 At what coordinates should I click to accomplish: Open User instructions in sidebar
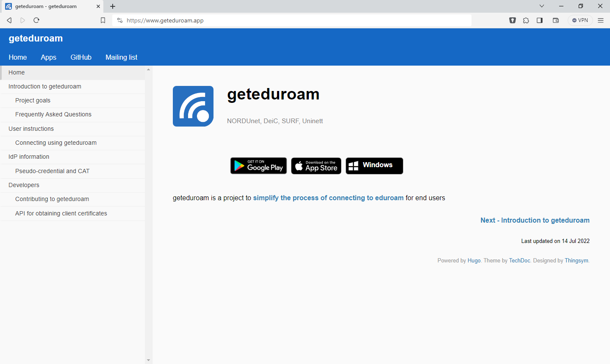tap(72, 129)
